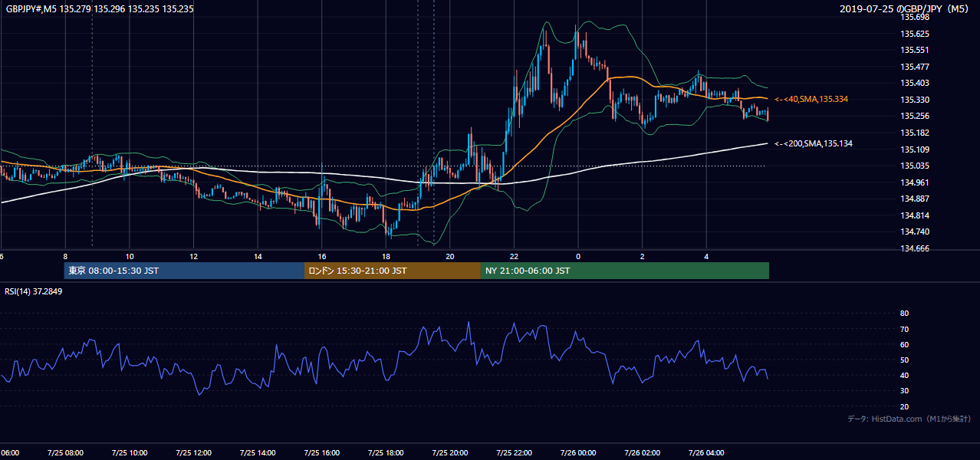Click hour tick 12 under the price chart
The width and height of the screenshot is (980, 460).
point(194,257)
